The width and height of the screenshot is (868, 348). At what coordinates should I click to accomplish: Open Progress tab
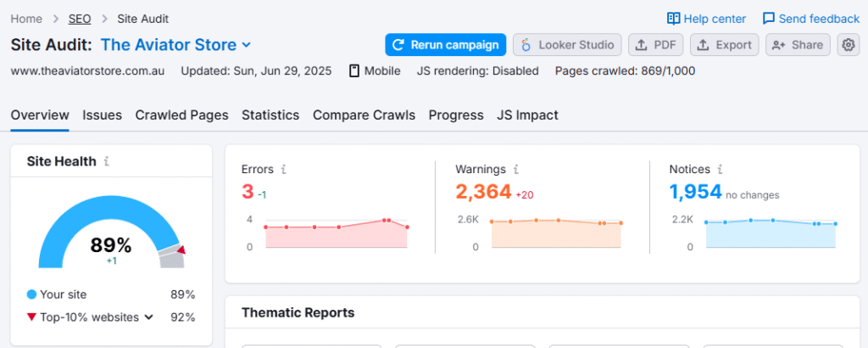(x=456, y=115)
